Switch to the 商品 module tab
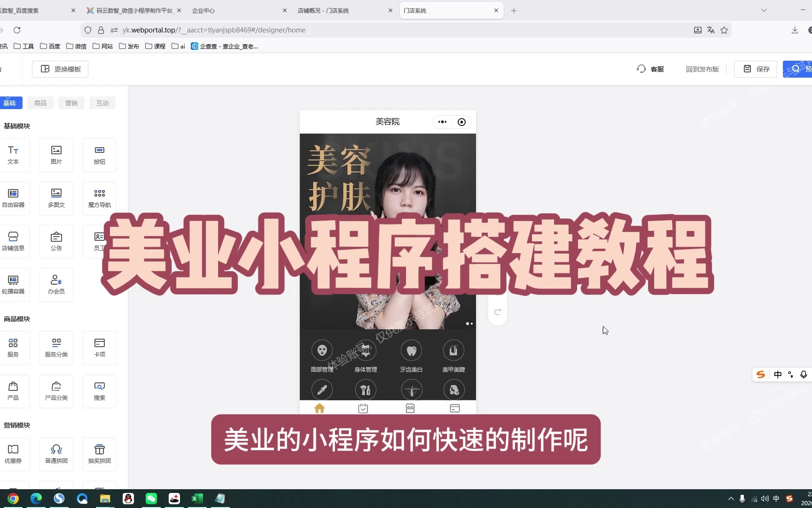Image resolution: width=812 pixels, height=508 pixels. pyautogui.click(x=40, y=103)
